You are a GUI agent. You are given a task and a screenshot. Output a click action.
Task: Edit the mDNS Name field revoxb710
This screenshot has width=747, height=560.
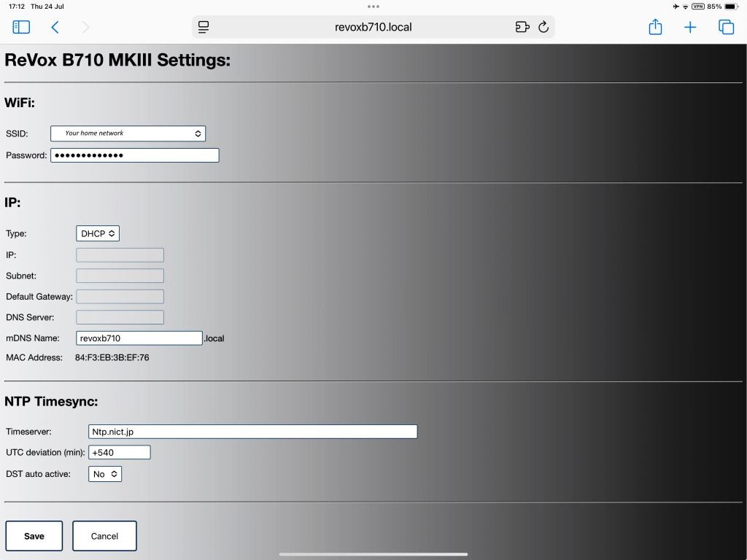coord(139,338)
